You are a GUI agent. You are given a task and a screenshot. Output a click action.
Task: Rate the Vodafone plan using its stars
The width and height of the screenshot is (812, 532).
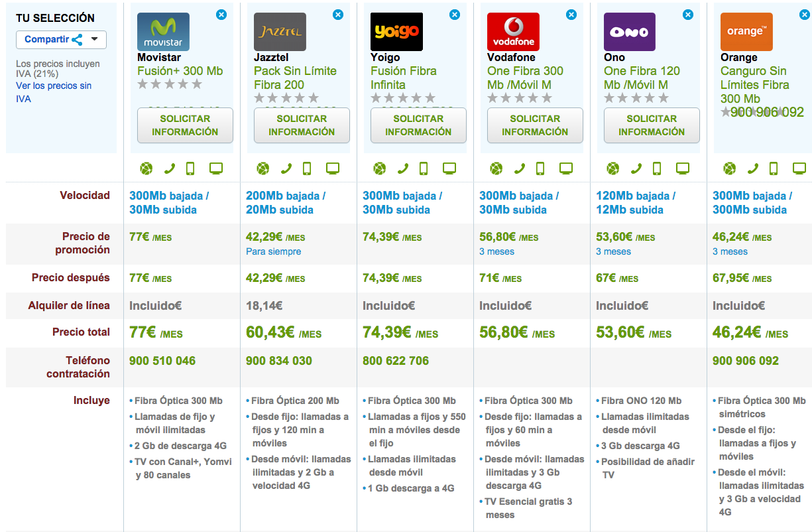click(x=519, y=98)
